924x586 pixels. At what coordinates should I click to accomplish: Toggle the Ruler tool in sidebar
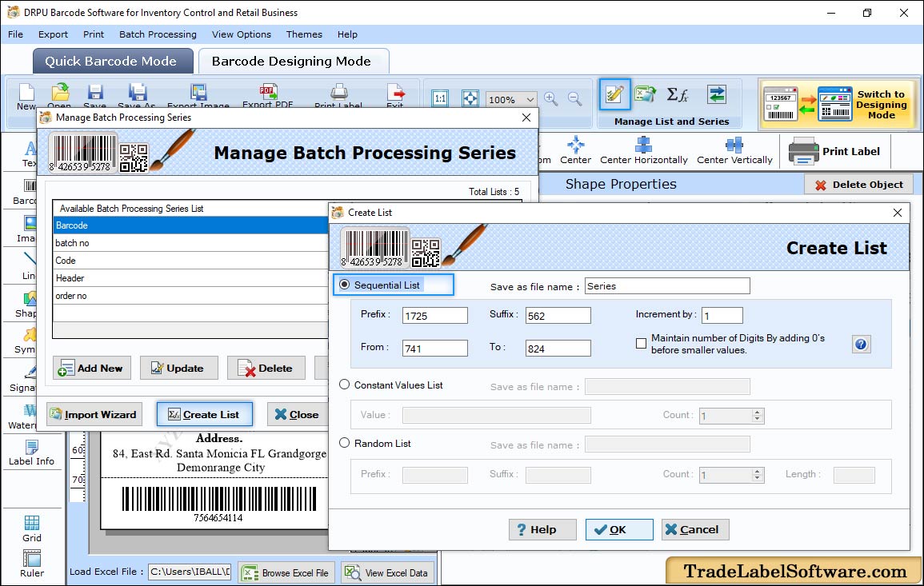pos(32,564)
